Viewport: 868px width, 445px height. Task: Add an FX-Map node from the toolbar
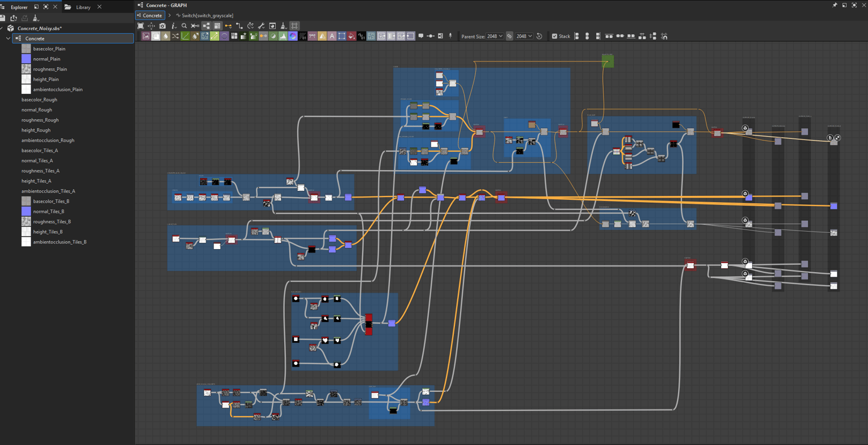pos(234,36)
